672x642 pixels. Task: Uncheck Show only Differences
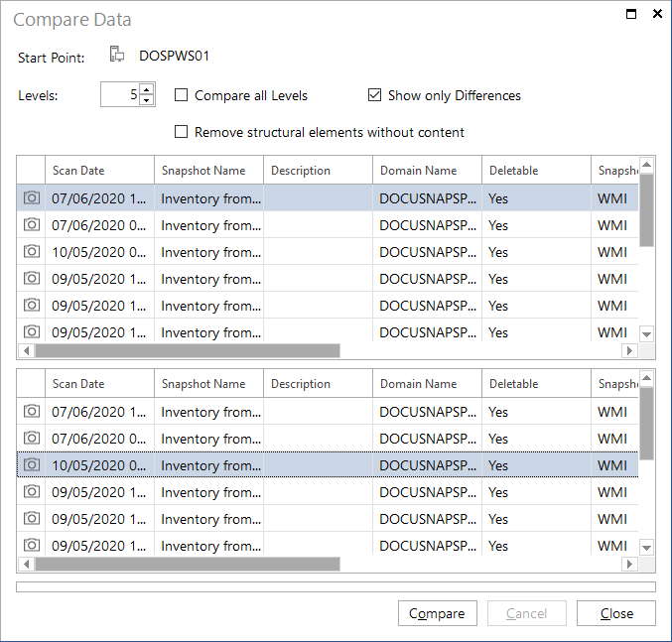[x=374, y=94]
